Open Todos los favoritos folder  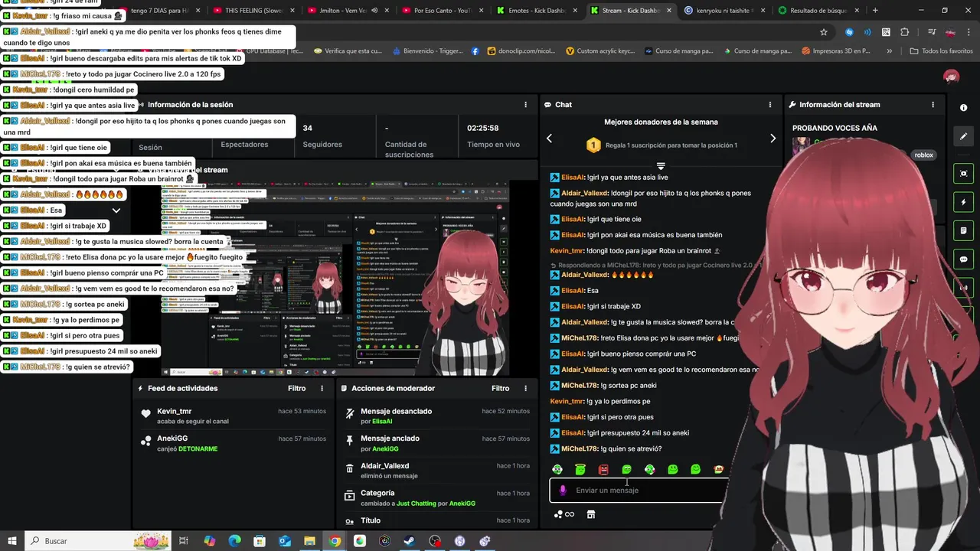click(x=941, y=51)
